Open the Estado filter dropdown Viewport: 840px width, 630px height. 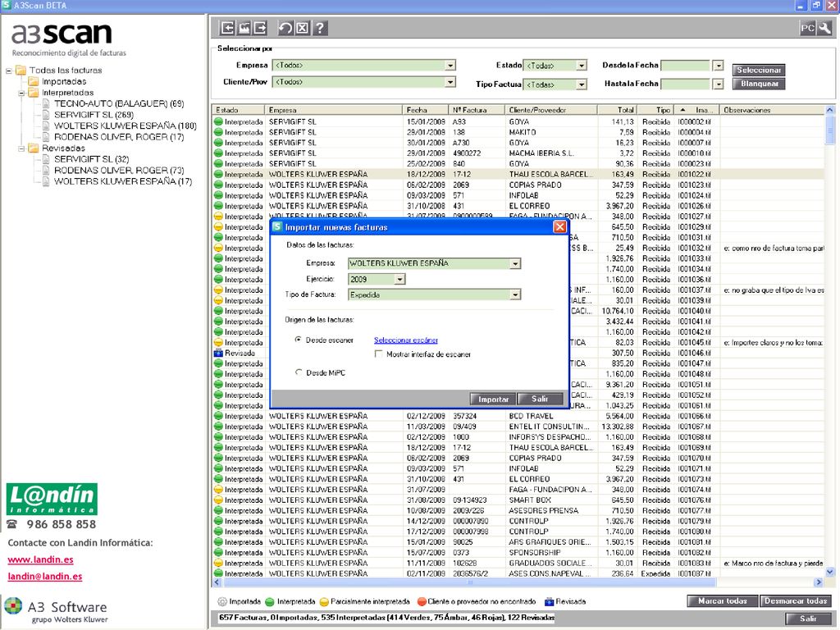[582, 66]
